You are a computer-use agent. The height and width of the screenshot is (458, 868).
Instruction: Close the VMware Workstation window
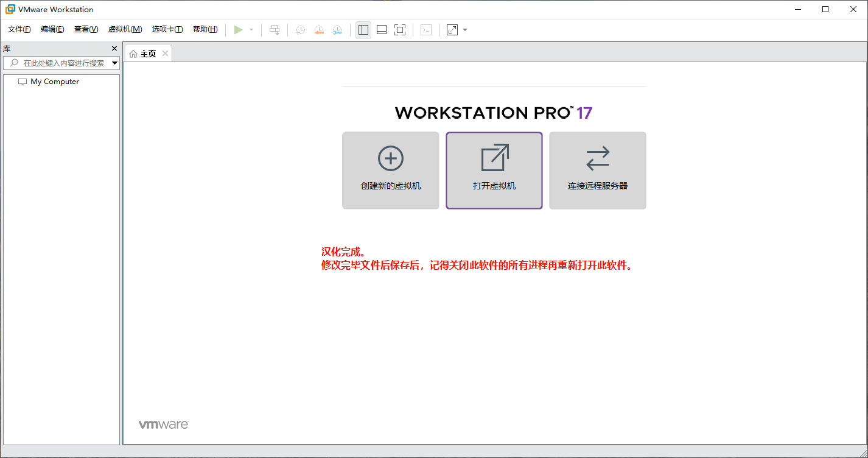tap(853, 9)
